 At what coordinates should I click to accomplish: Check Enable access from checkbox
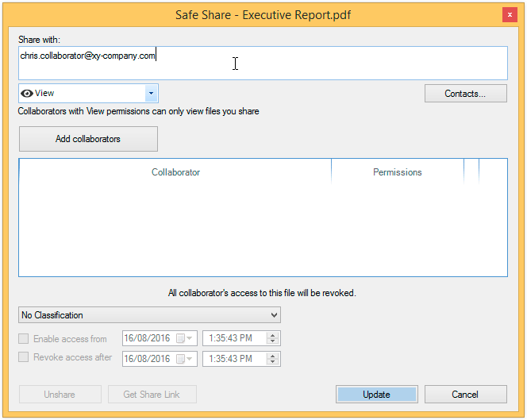point(23,339)
